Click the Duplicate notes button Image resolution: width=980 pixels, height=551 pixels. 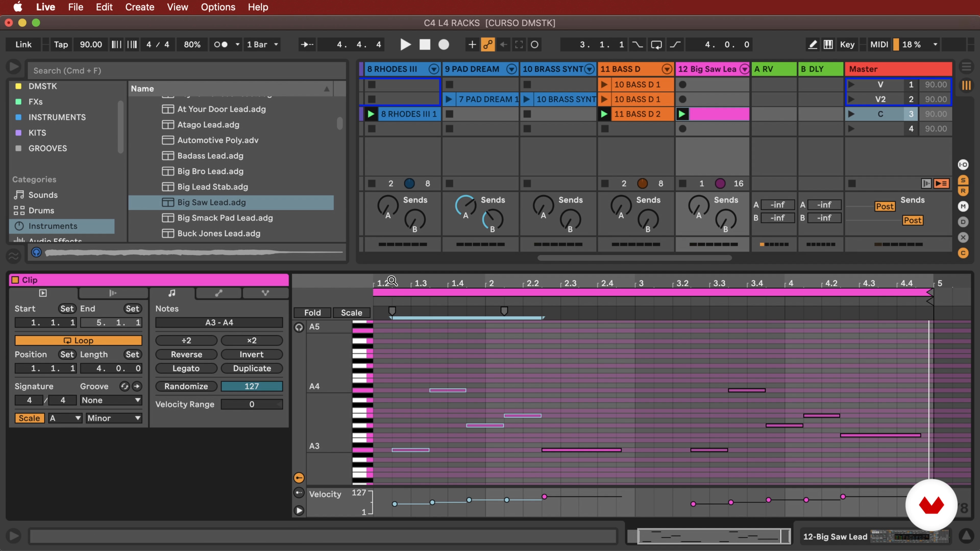point(251,368)
